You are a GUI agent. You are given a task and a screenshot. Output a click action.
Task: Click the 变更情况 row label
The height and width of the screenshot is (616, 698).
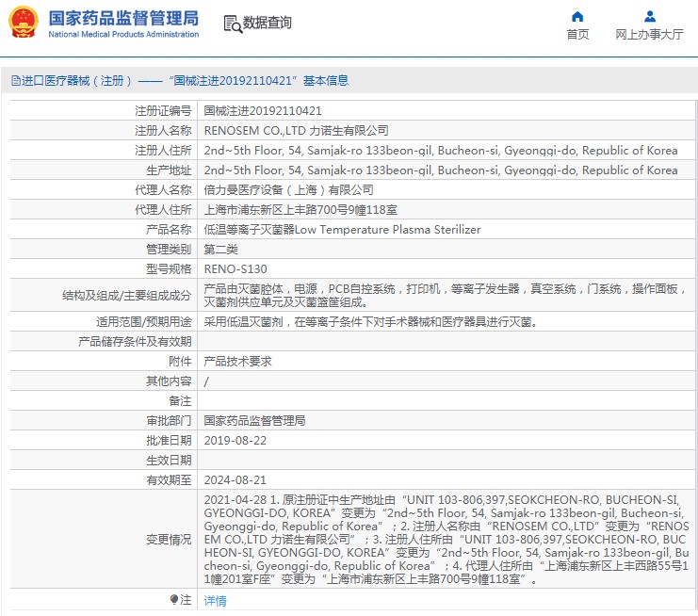click(x=169, y=540)
